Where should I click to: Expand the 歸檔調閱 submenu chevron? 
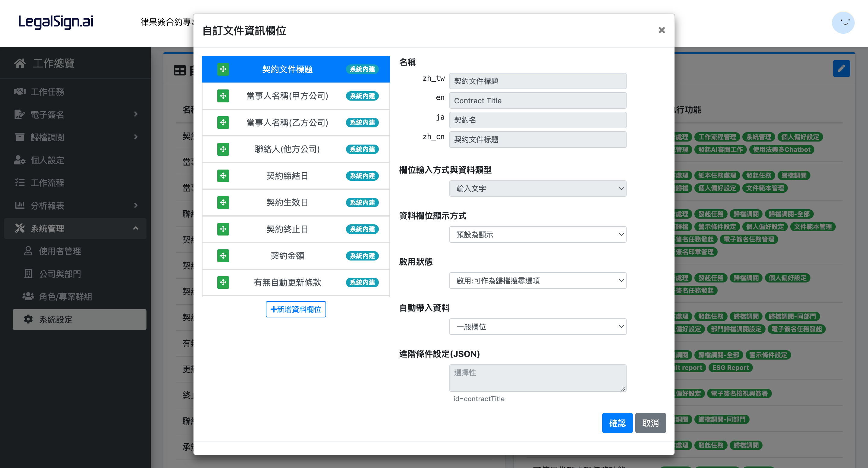pos(136,137)
